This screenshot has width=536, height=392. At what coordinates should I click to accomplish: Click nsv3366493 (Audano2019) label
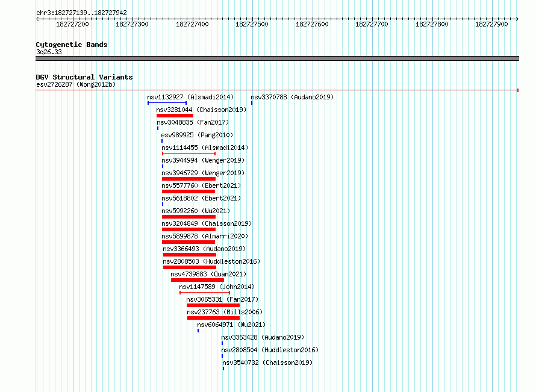pyautogui.click(x=204, y=249)
